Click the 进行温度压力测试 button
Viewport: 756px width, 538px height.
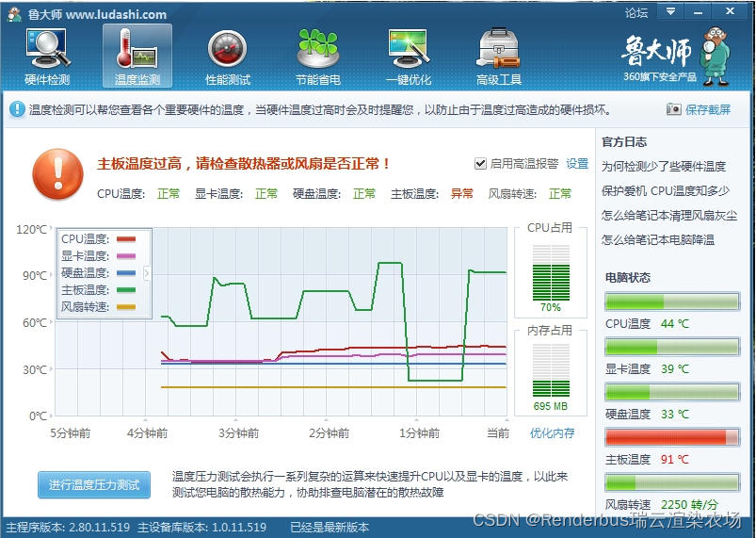[94, 484]
